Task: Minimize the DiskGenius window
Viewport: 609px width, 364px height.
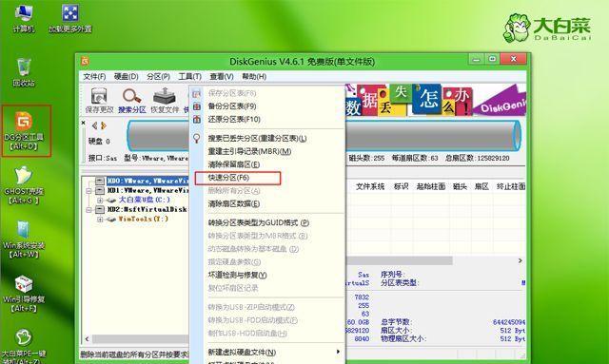Action: click(x=476, y=59)
